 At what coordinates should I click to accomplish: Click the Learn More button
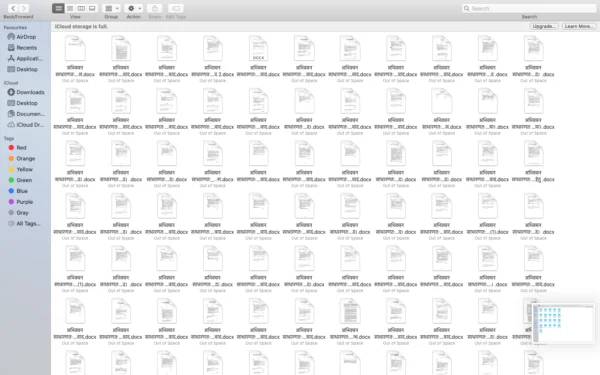pos(579,26)
